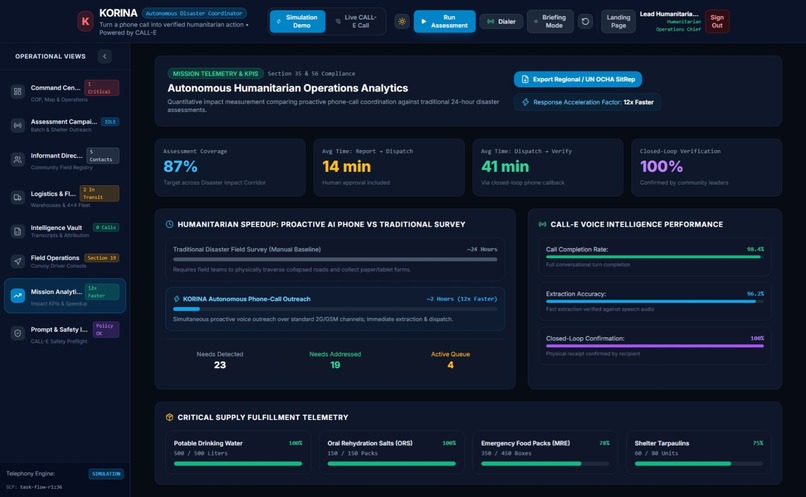Click the Closed-Loop Verification 100% card
This screenshot has width=806, height=497.
click(x=707, y=168)
